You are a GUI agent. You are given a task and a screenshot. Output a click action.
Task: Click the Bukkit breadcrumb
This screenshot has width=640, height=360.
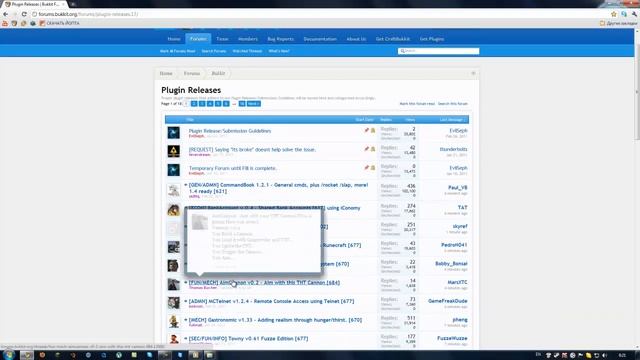tap(218, 73)
